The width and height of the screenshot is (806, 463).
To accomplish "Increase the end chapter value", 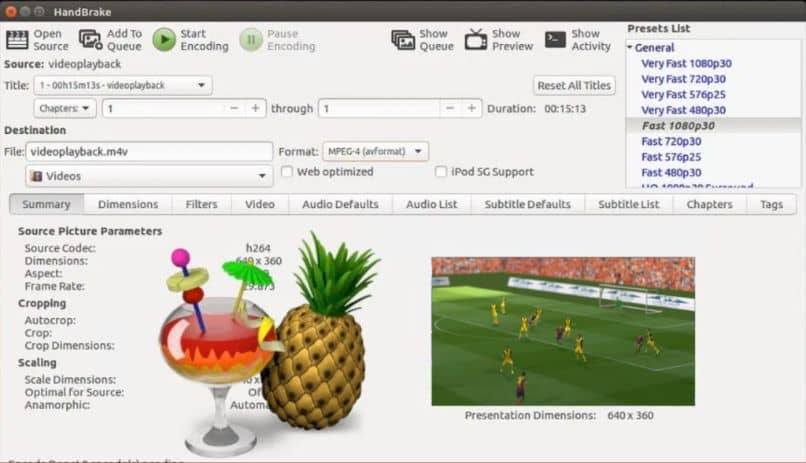I will coord(471,108).
